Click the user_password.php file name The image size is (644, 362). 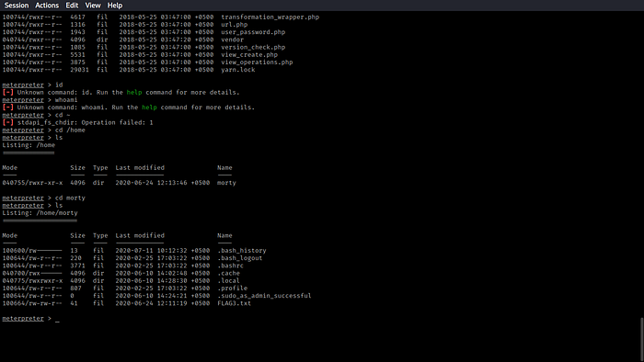[x=253, y=32]
